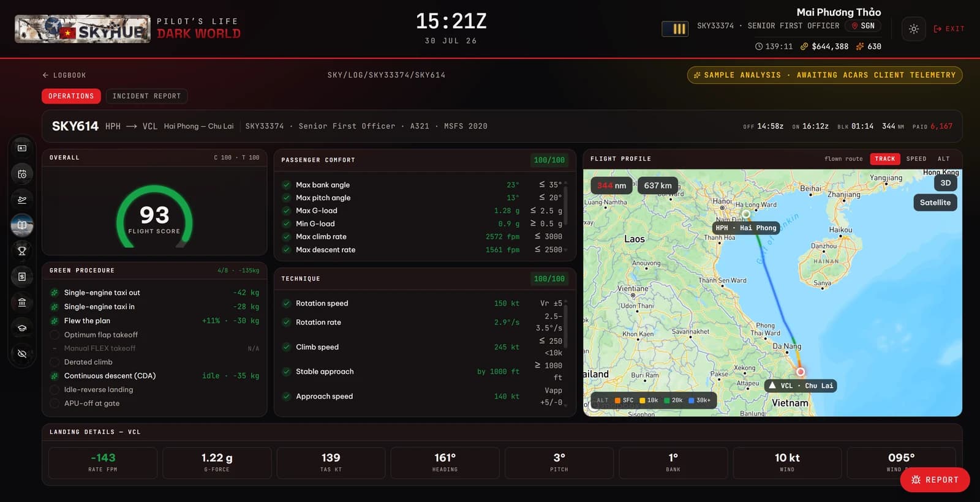The image size is (980, 502).
Task: Click the coins money balance icon
Action: [804, 47]
